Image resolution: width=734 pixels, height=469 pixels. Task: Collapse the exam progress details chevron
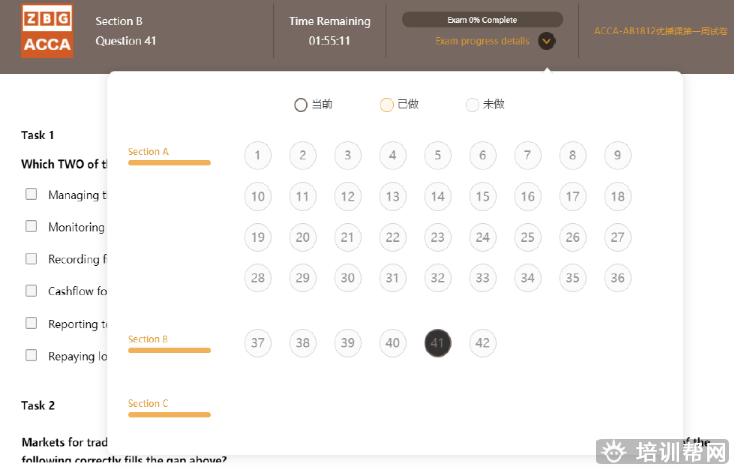[546, 41]
